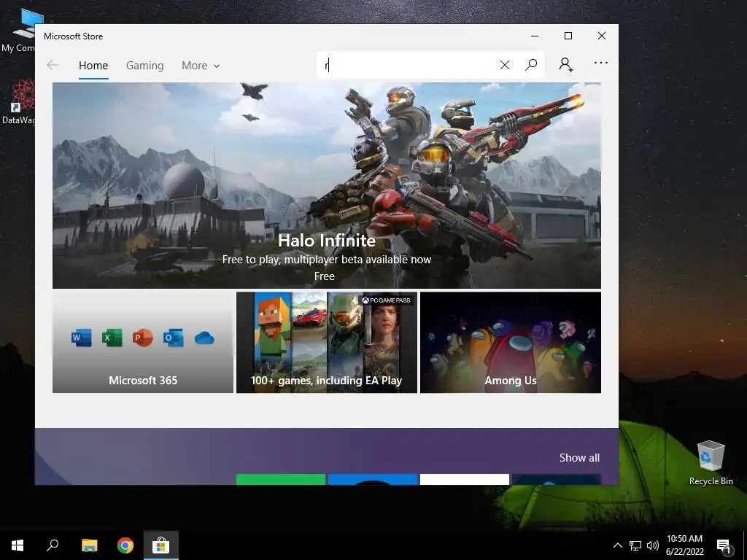The image size is (747, 560).
Task: Click the Halo Infinite title text
Action: click(x=327, y=241)
